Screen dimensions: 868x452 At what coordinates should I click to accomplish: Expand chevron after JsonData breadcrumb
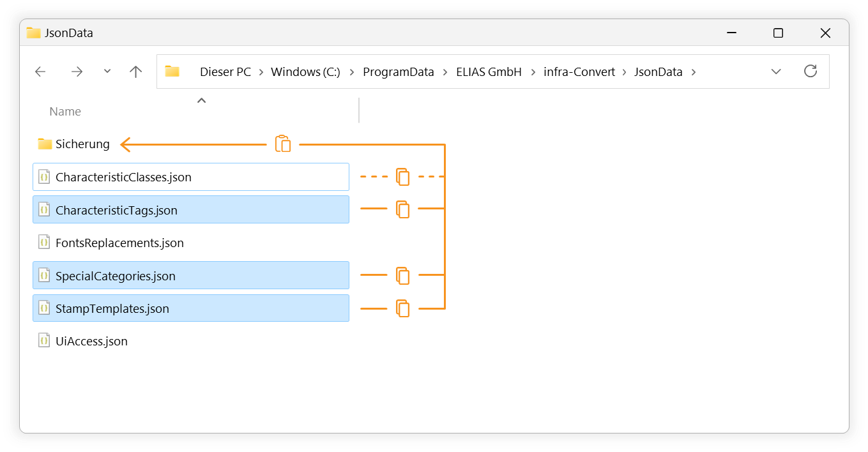pyautogui.click(x=694, y=72)
